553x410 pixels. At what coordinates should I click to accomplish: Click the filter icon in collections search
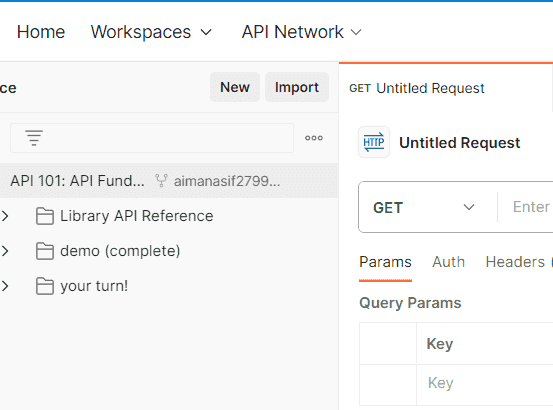click(x=34, y=138)
